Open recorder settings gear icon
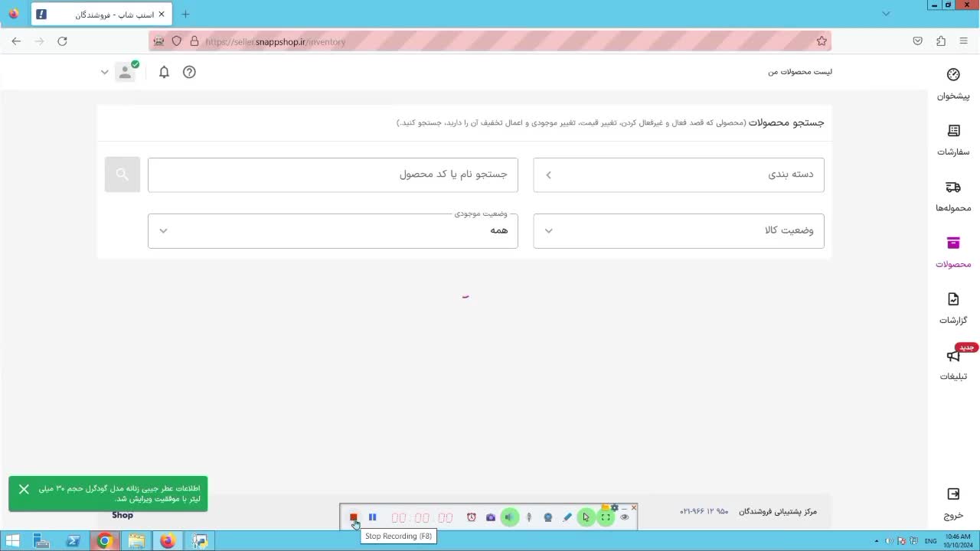 (x=615, y=507)
